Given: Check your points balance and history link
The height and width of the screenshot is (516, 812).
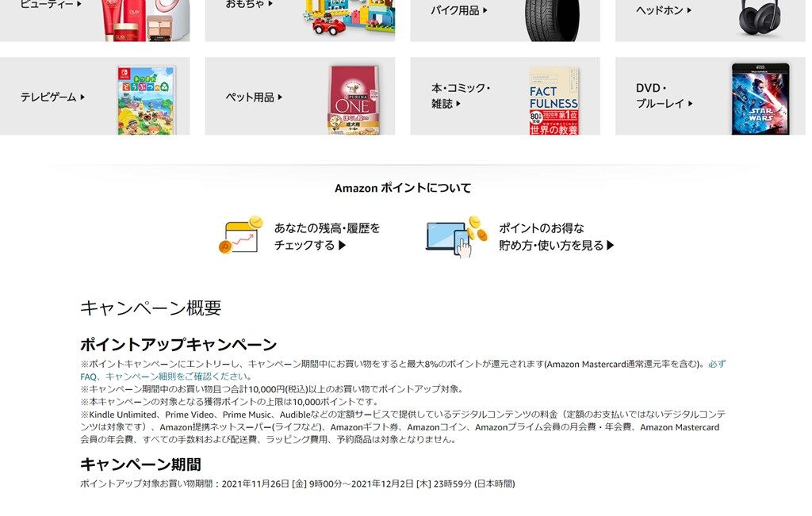Looking at the screenshot, I should (x=327, y=236).
